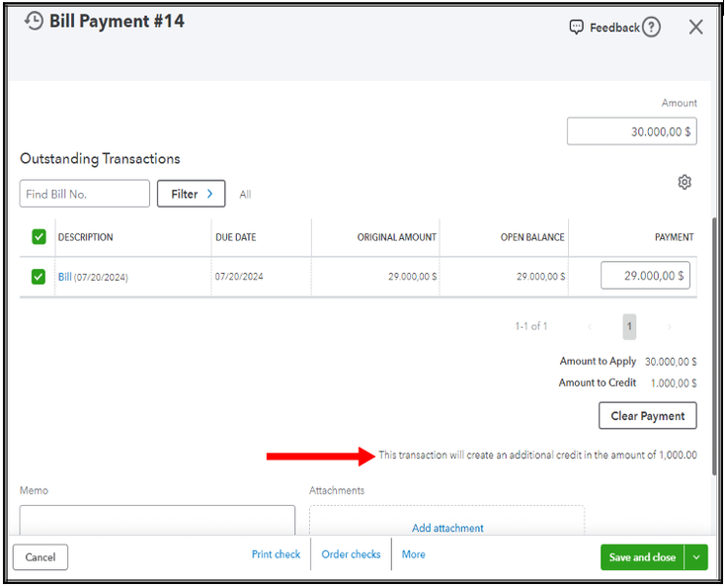
Task: Click into the Memo text box
Action: click(x=157, y=520)
